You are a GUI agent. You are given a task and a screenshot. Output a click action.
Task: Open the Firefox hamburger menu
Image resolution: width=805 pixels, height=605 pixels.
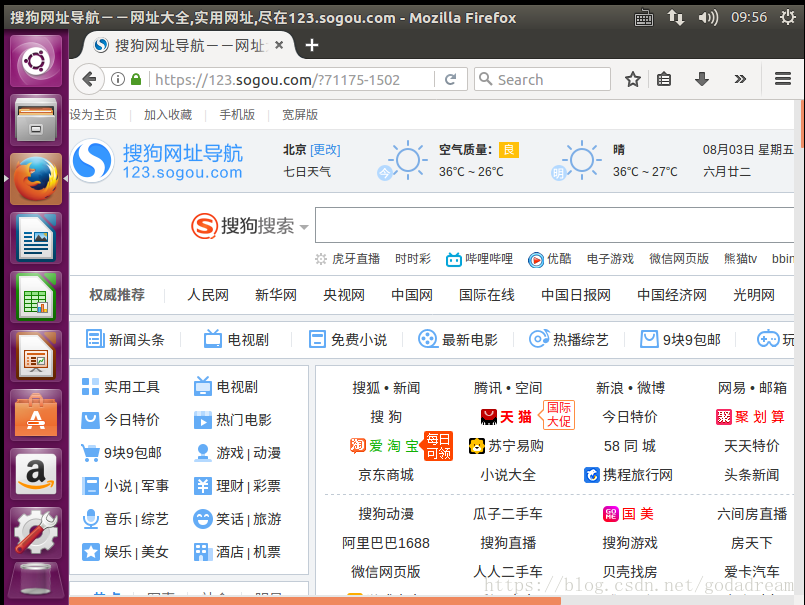pyautogui.click(x=782, y=79)
